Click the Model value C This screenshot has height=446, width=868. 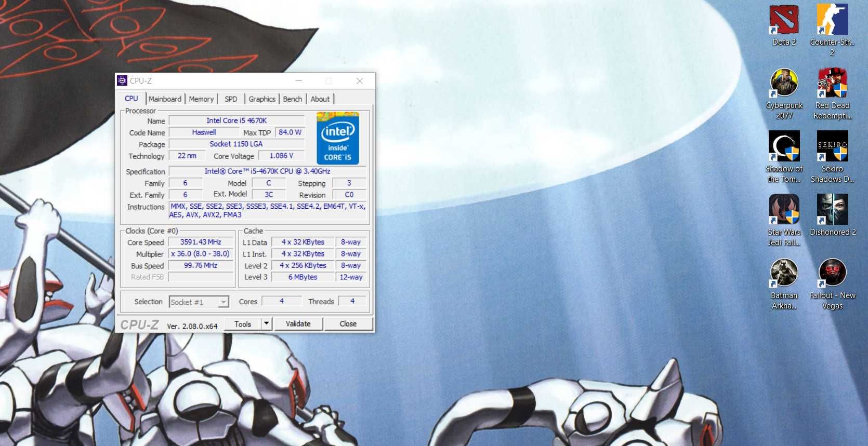(x=269, y=183)
